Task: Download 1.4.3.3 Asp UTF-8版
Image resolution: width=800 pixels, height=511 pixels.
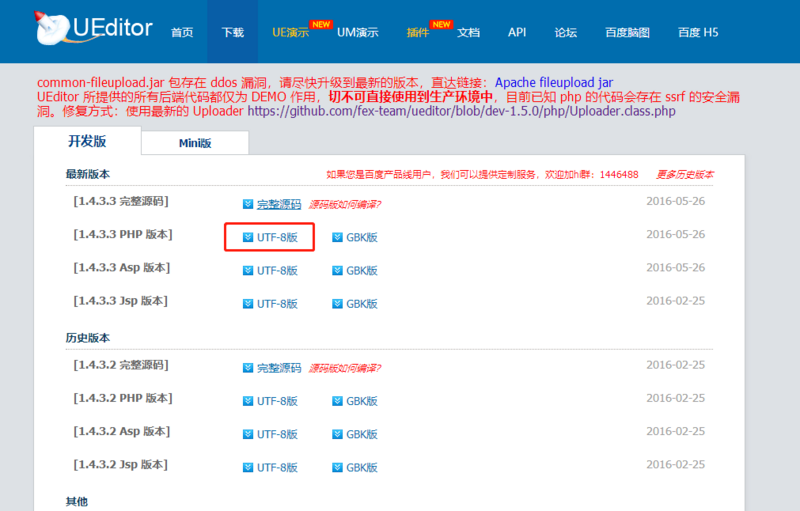Action: point(277,271)
